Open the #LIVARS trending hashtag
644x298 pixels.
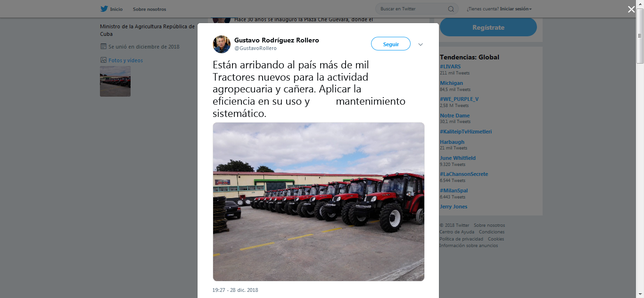450,66
